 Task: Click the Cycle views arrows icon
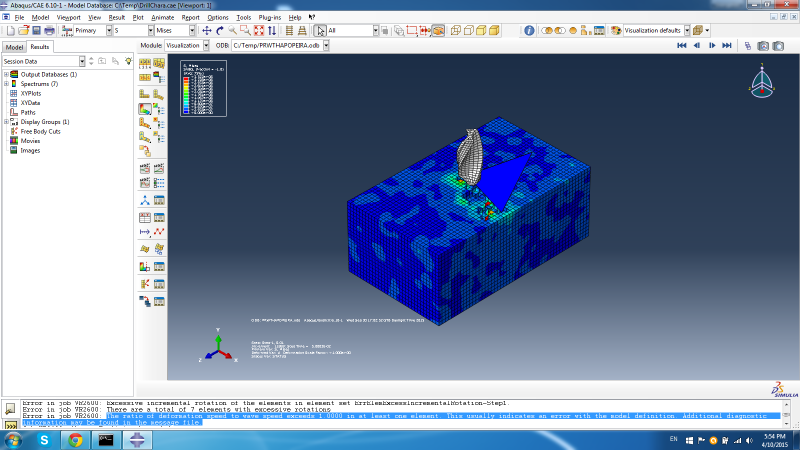(x=272, y=31)
